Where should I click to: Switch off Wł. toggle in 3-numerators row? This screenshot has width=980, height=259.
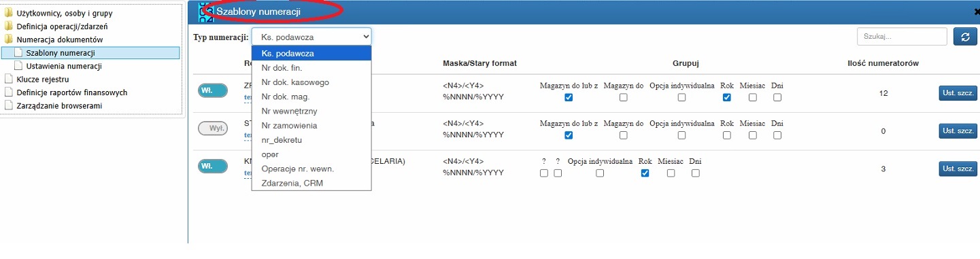(213, 167)
